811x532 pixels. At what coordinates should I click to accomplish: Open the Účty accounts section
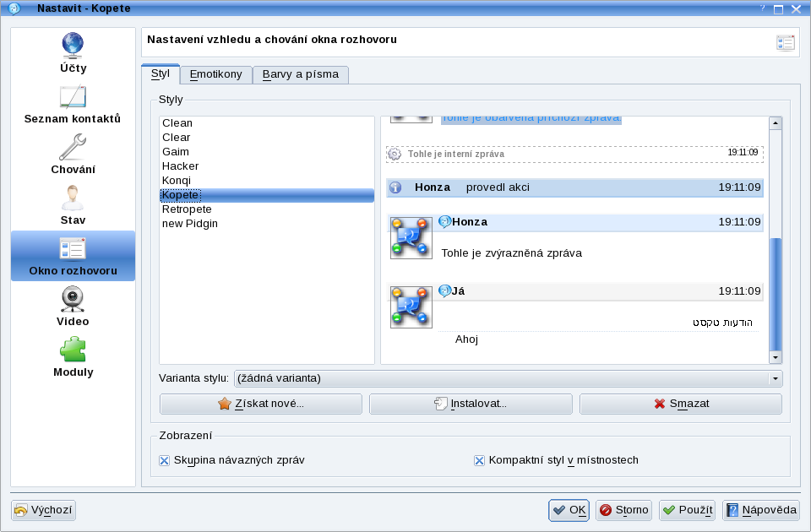coord(73,52)
